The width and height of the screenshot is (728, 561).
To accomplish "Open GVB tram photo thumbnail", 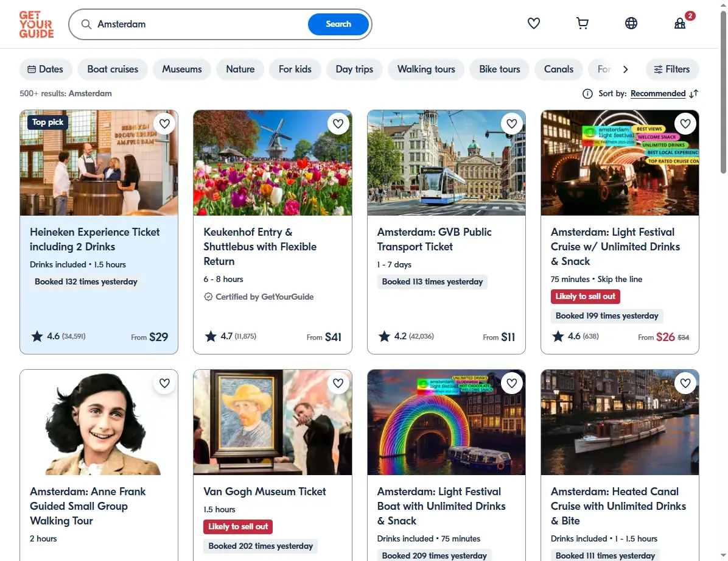I will (446, 163).
